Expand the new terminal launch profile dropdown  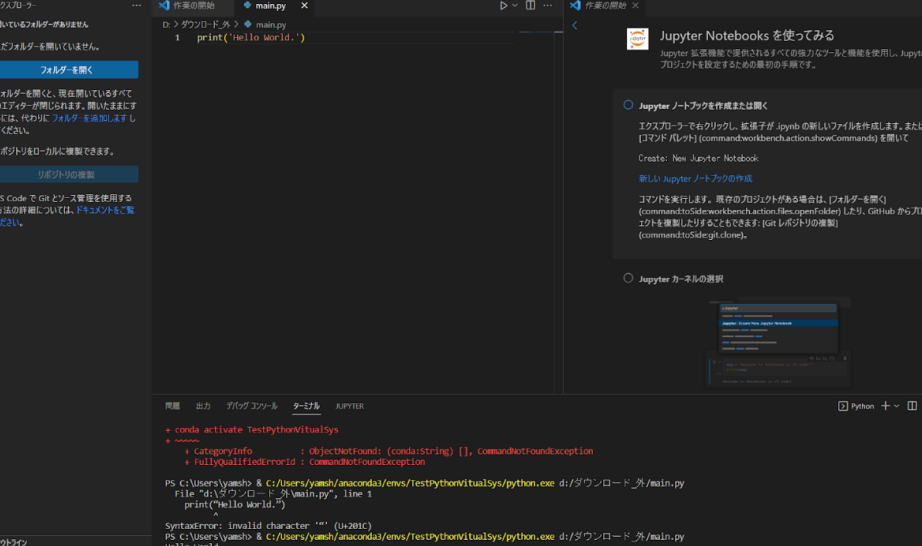click(897, 406)
